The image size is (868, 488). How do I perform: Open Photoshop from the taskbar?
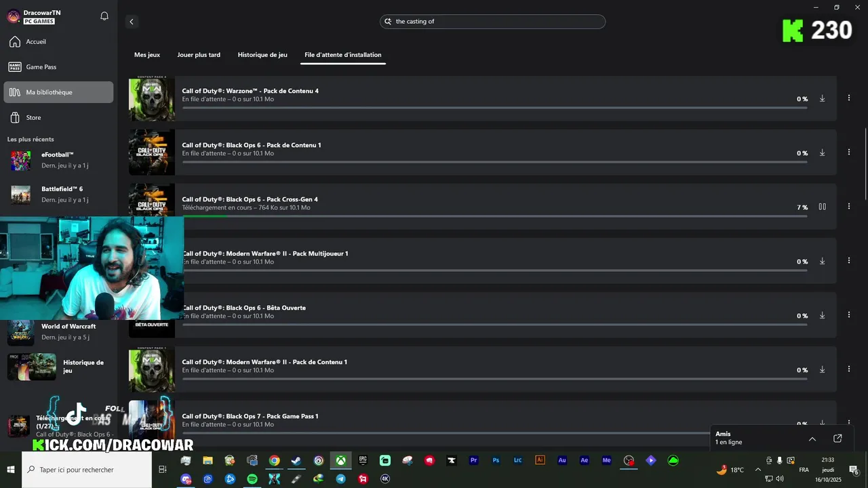click(x=496, y=461)
